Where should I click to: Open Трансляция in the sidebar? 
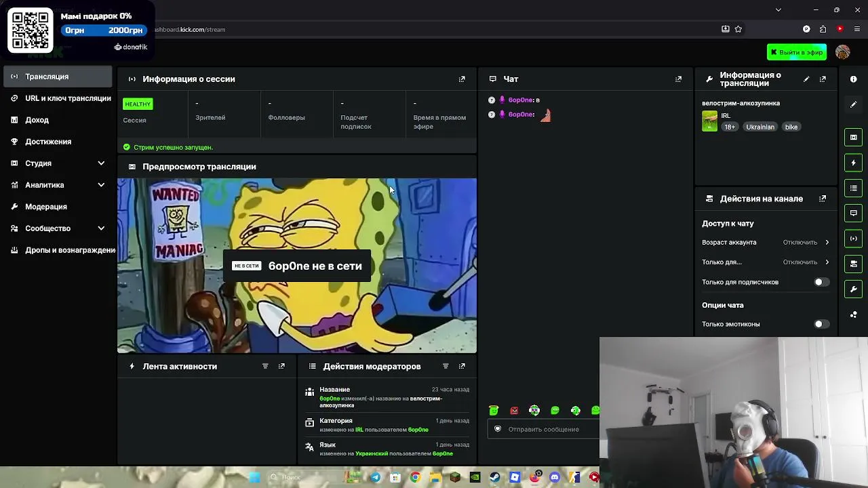58,77
